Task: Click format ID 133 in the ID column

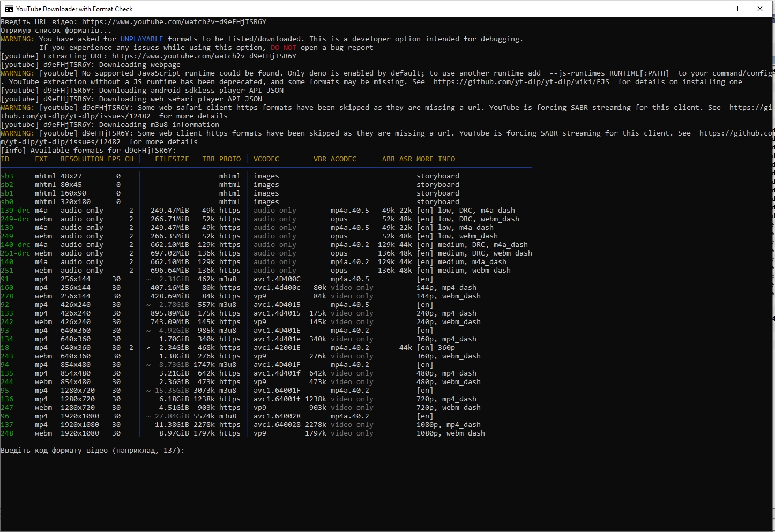Action: 7,313
